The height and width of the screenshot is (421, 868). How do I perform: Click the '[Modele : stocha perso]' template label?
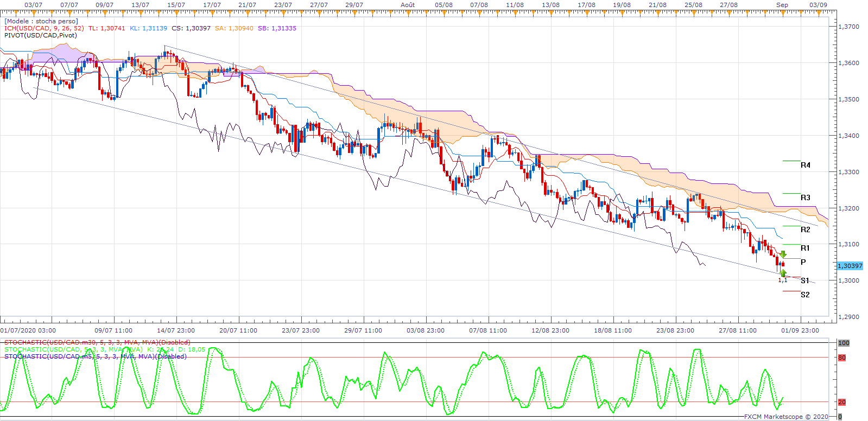point(41,21)
